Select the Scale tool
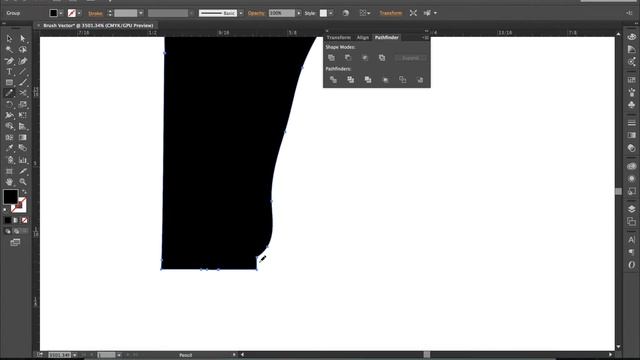The width and height of the screenshot is (640, 360). [x=22, y=104]
